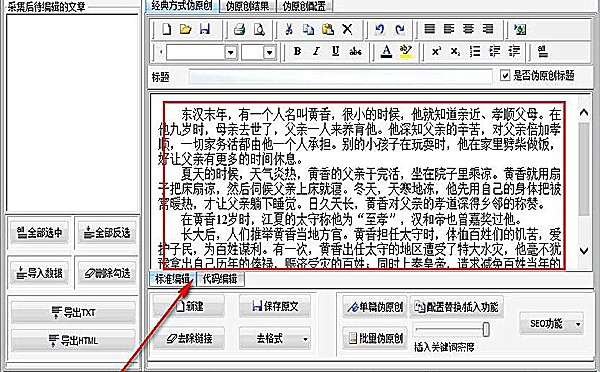
Task: Toggle strikethrough formatting
Action: (x=355, y=52)
